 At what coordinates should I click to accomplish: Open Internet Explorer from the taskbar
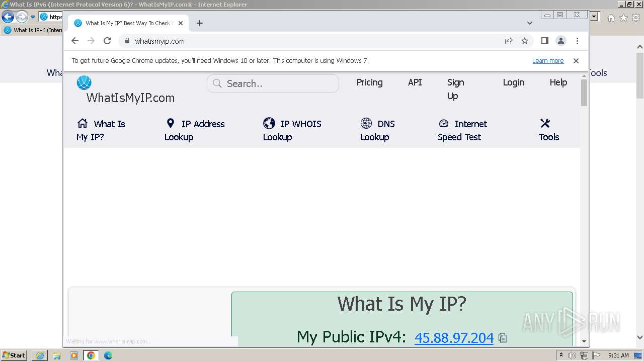(40, 355)
